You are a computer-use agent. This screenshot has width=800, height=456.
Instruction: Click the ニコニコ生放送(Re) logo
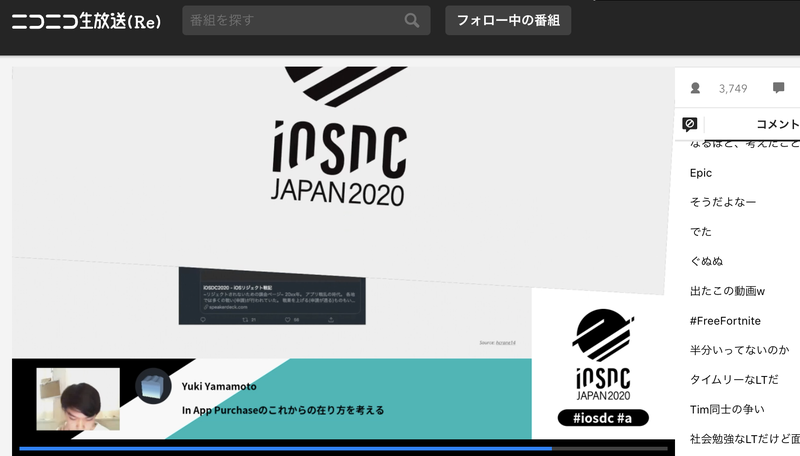pos(86,21)
